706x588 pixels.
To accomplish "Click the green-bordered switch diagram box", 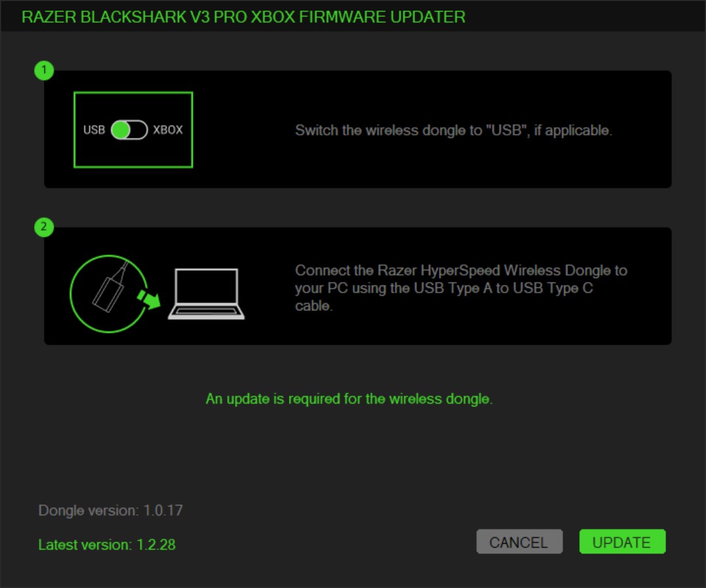I will (x=133, y=130).
